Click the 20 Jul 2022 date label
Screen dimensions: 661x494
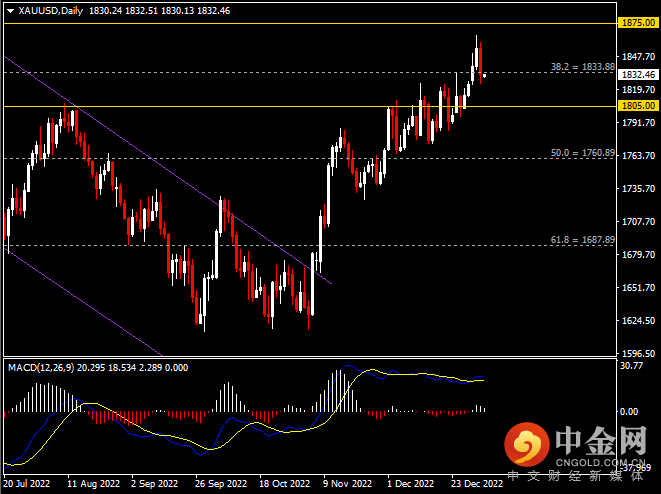click(x=28, y=483)
